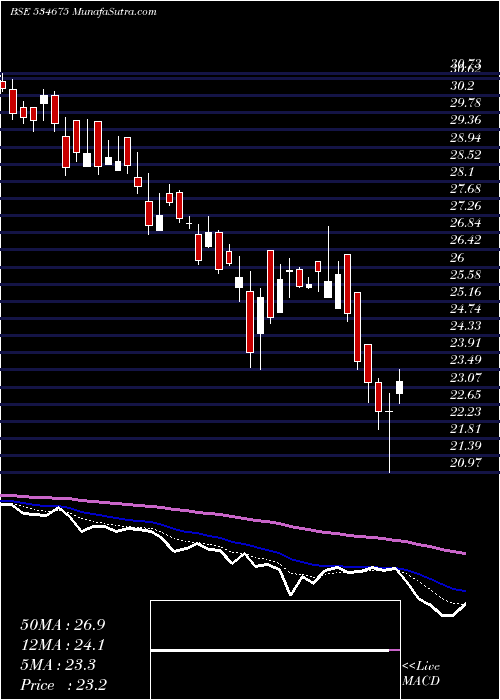500x700 pixels.
Task: Click the 25.58 price label
Action: point(465,275)
